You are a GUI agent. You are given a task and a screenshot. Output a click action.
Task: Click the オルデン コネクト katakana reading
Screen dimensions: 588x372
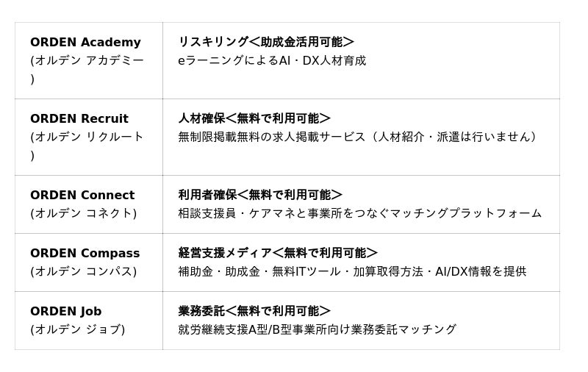coord(84,213)
